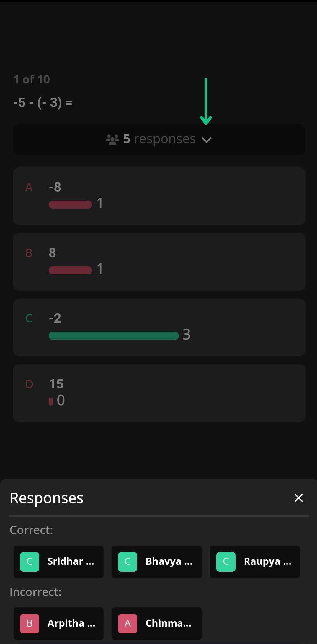Select Bhavya's green C badge
The width and height of the screenshot is (317, 644).
(x=128, y=562)
